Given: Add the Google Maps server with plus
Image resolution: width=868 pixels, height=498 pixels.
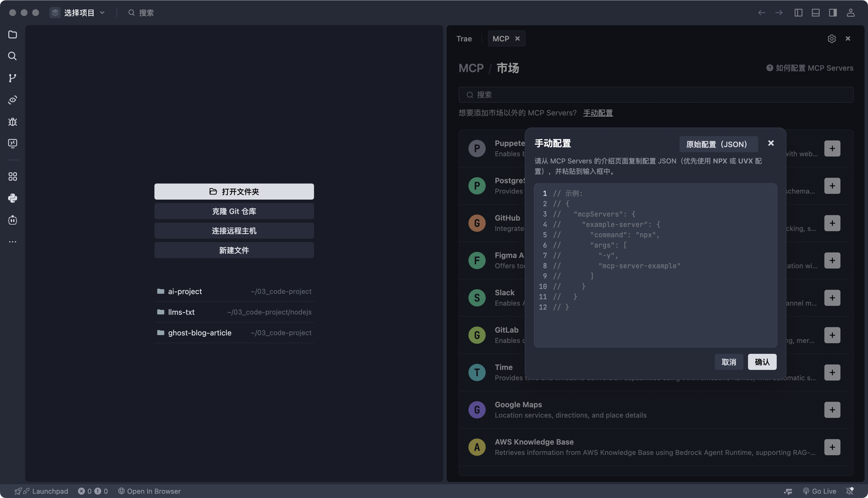Looking at the screenshot, I should (x=832, y=410).
